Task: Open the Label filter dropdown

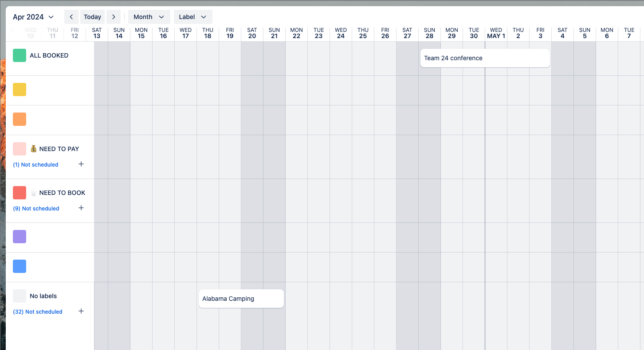Action: (193, 16)
